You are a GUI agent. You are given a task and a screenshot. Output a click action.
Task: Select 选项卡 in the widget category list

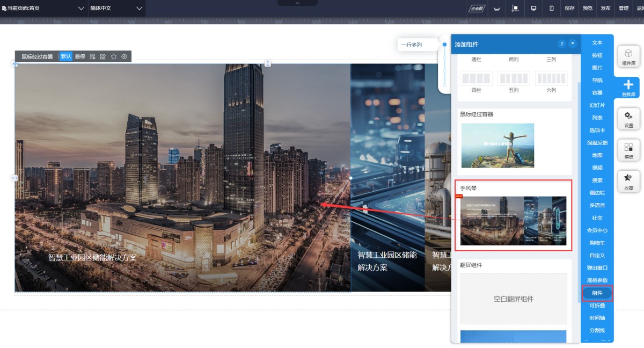pos(597,130)
